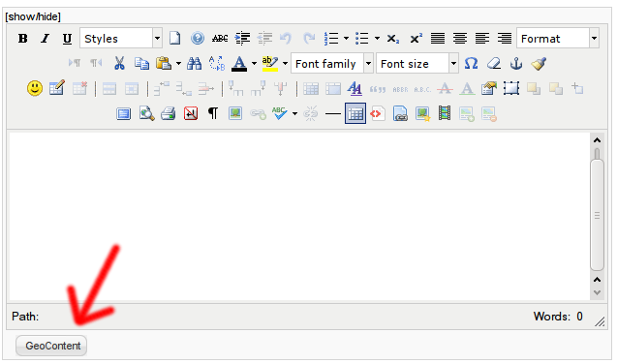Run spellcheck ABC checkmark icon
Screen dimensions: 617x364
point(280,113)
